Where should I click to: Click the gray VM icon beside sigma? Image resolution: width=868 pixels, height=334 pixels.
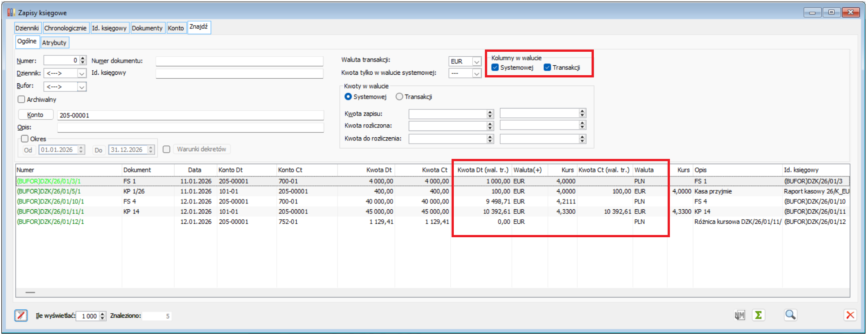tap(740, 315)
